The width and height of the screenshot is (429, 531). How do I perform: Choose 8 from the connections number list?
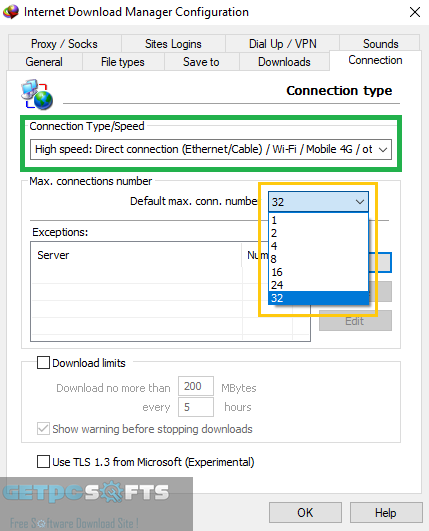[318, 259]
